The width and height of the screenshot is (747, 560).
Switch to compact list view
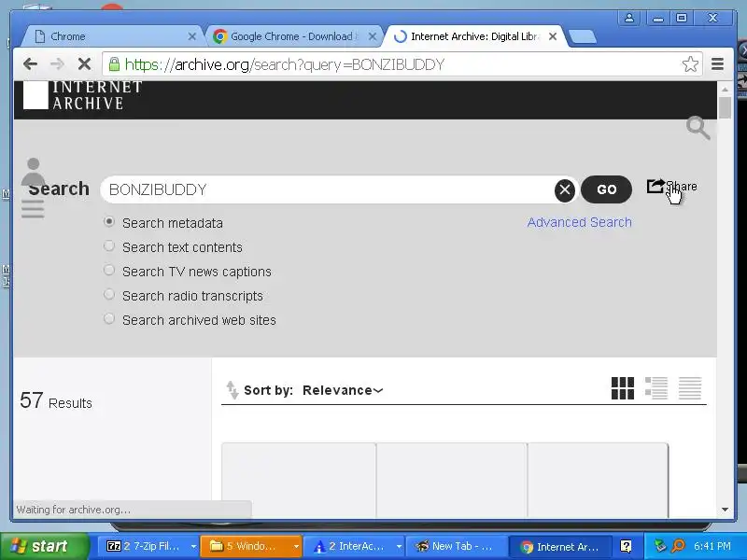(x=690, y=388)
